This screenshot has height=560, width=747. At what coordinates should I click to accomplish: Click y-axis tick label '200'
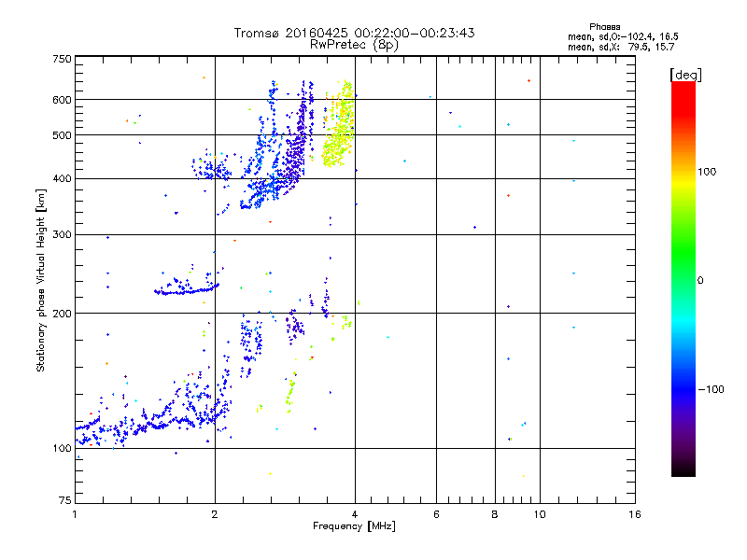(x=63, y=314)
